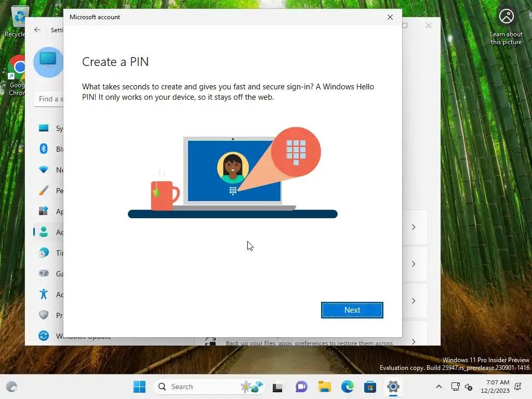This screenshot has width=532, height=399.
Task: Launch the Chat app from taskbar
Action: tap(301, 387)
